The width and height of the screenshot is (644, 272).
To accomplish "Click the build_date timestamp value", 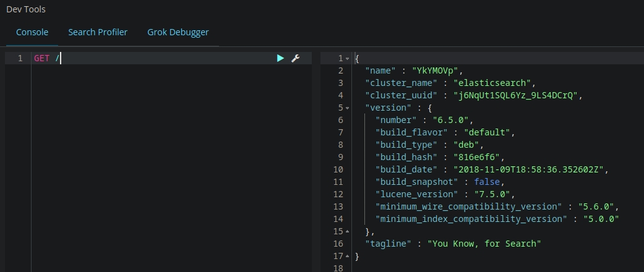I will 532,169.
